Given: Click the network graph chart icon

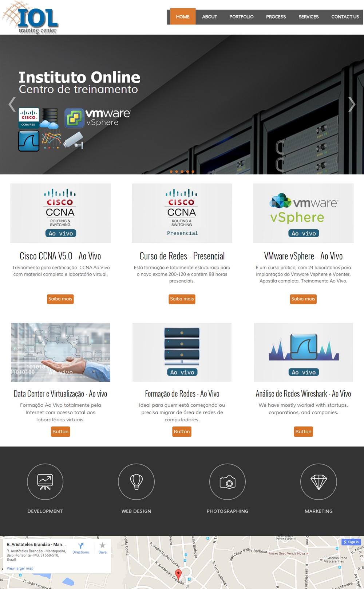Looking at the screenshot, I should 51,140.
